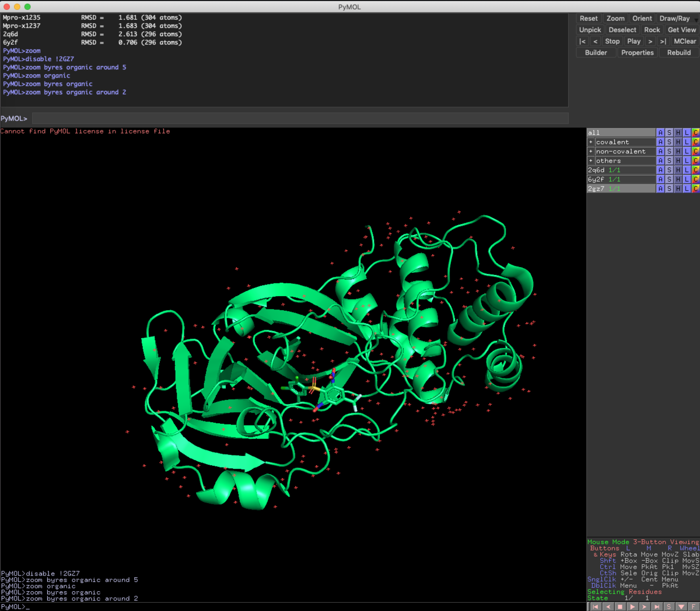The image size is (700, 611).
Task: Toggle visibility of covalent group
Action: coord(625,142)
